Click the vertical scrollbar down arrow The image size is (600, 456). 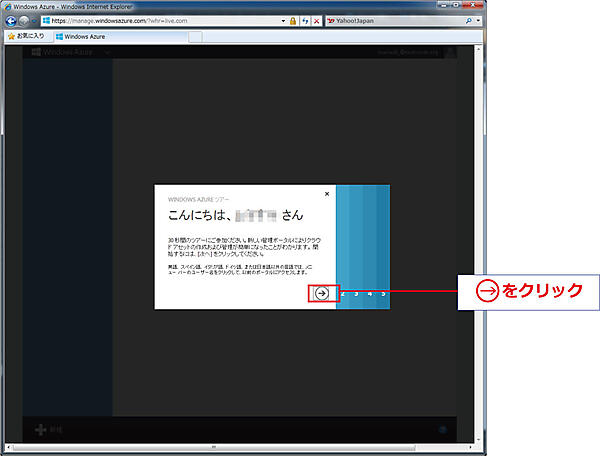pyautogui.click(x=478, y=439)
